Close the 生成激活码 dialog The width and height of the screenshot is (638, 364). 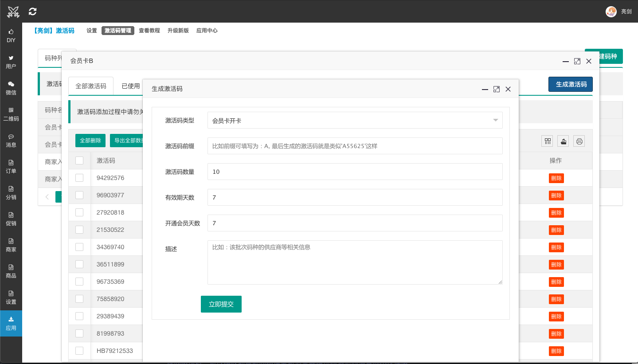tap(508, 89)
